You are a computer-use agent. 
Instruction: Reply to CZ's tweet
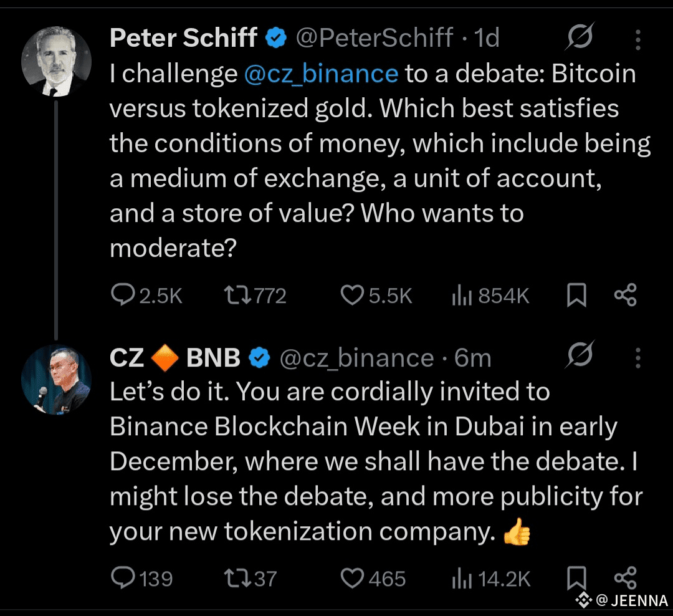(x=123, y=578)
